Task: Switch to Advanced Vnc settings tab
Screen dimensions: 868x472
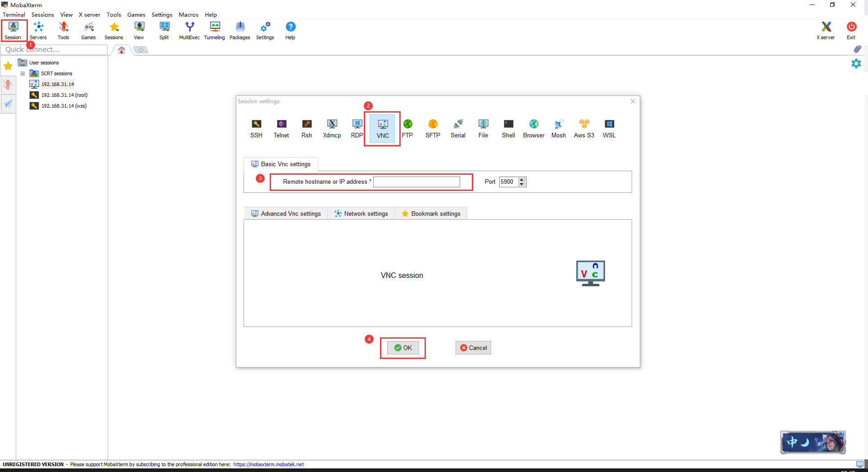Action: coord(286,213)
